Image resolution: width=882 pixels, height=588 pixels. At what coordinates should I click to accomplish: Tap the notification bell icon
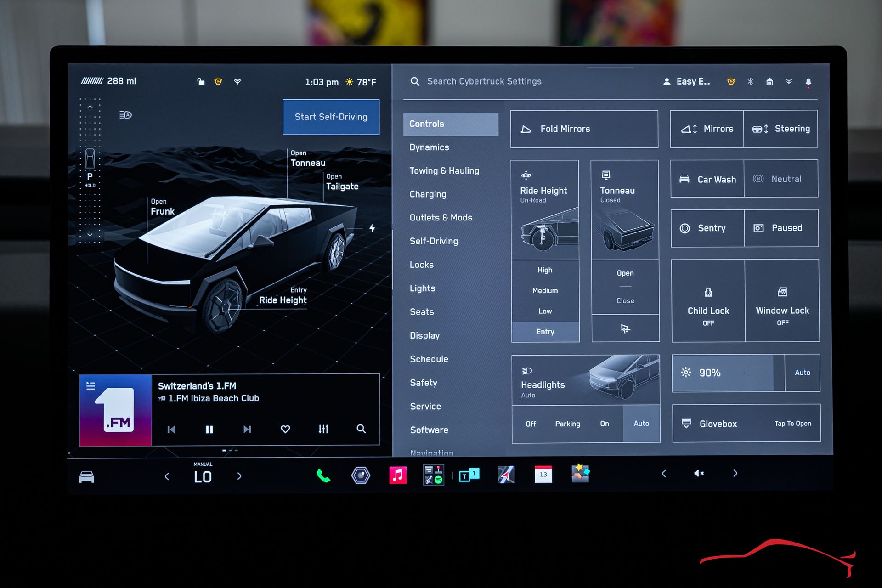(x=808, y=82)
